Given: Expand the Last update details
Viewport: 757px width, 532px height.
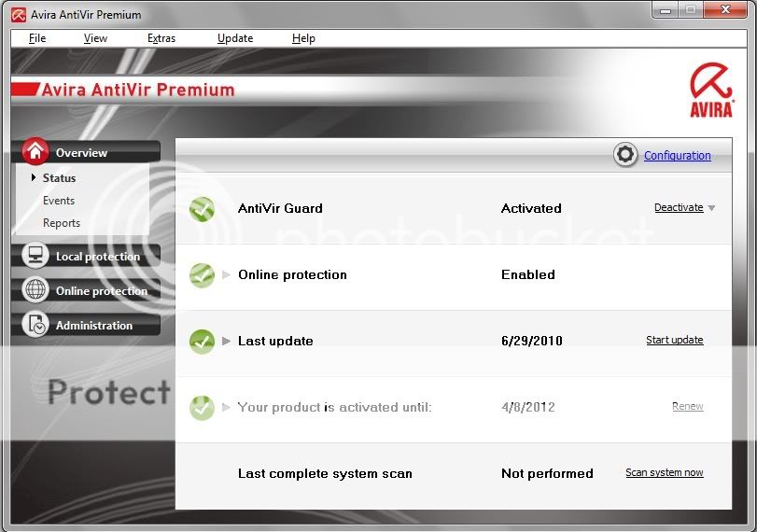Looking at the screenshot, I should coord(226,341).
